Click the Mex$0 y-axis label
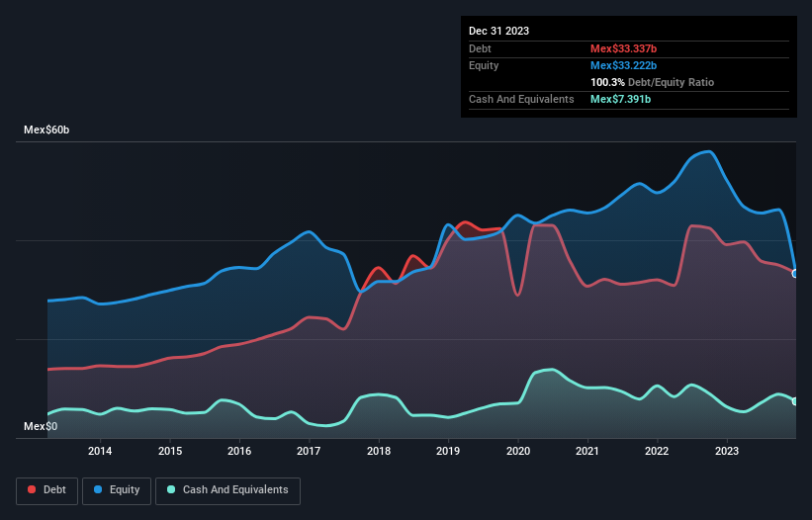This screenshot has height=520, width=812. [x=41, y=426]
